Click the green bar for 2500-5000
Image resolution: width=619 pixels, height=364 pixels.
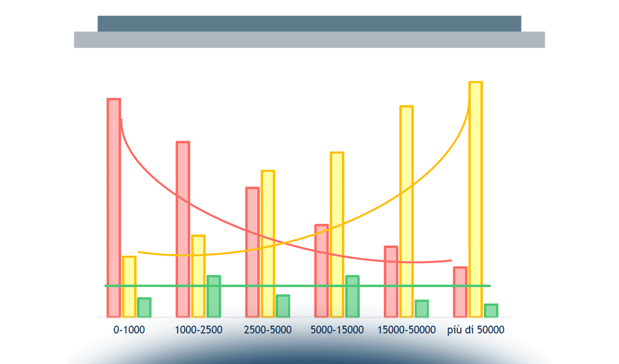(x=283, y=306)
